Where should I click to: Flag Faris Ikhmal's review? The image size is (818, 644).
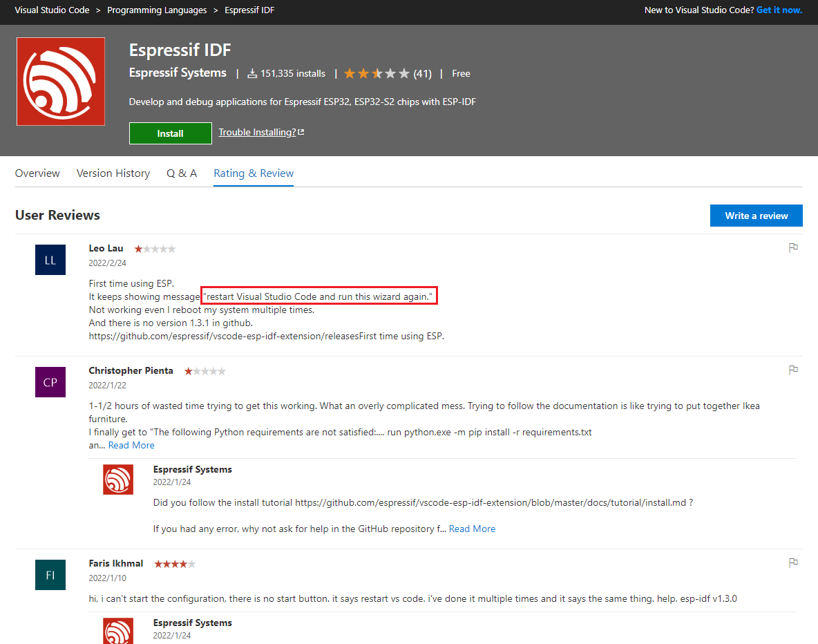pos(793,562)
